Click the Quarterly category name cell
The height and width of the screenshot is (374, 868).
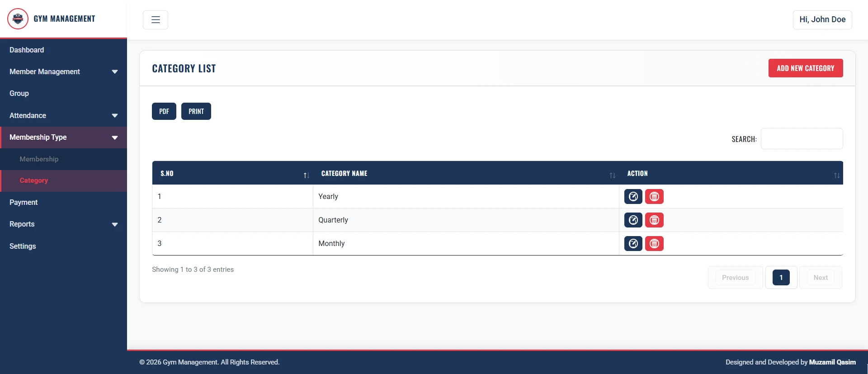tap(466, 220)
